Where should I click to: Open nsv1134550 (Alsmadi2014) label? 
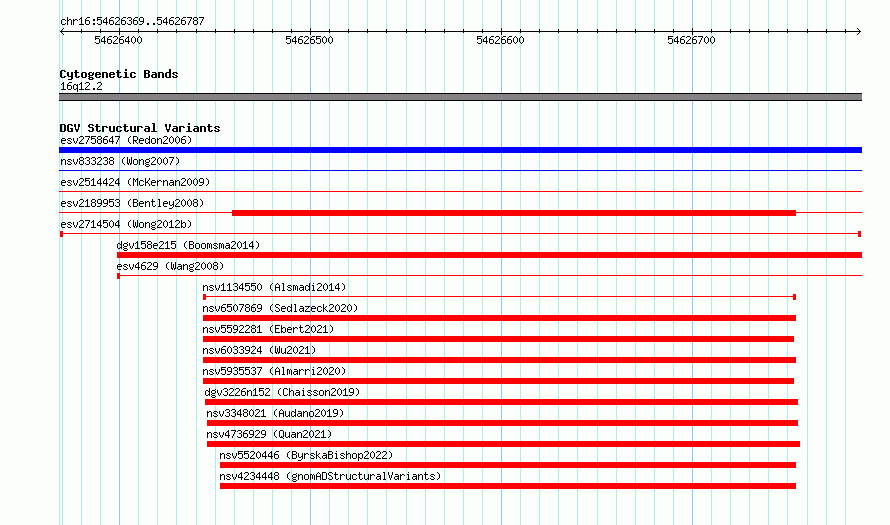click(x=274, y=287)
